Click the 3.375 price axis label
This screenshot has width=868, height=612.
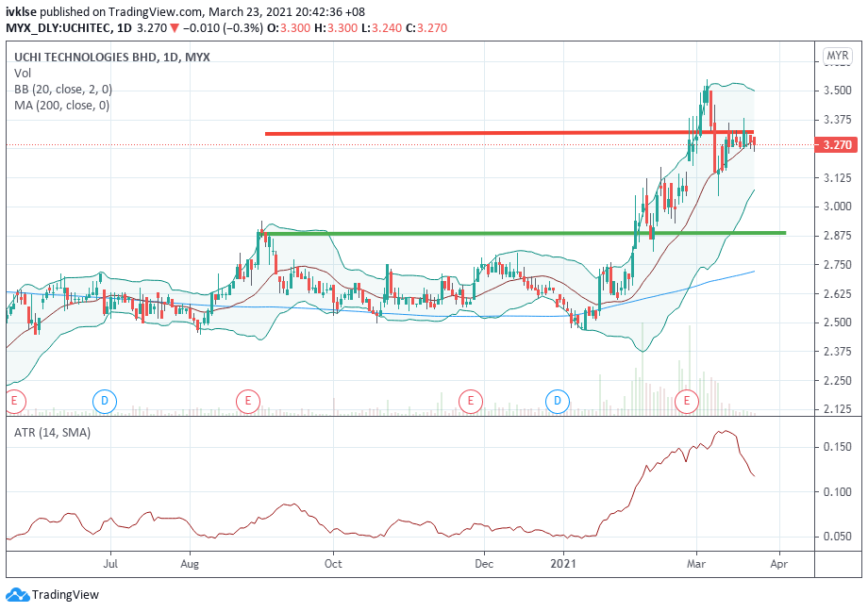click(838, 120)
